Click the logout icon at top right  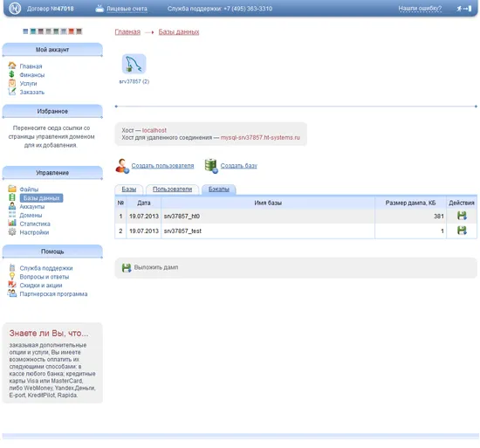[464, 9]
